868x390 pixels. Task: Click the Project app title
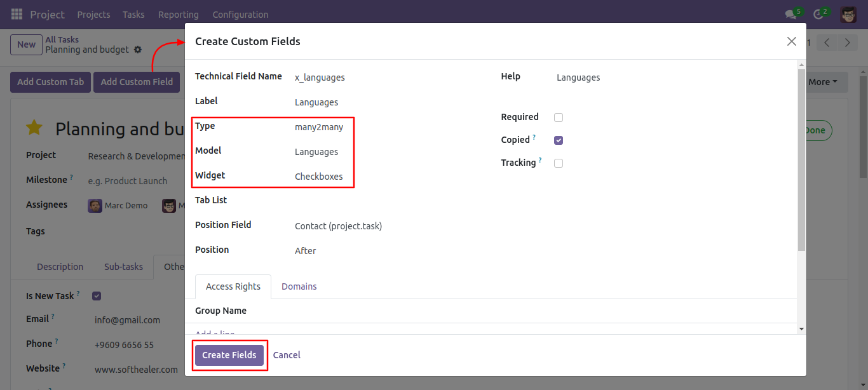pyautogui.click(x=48, y=14)
